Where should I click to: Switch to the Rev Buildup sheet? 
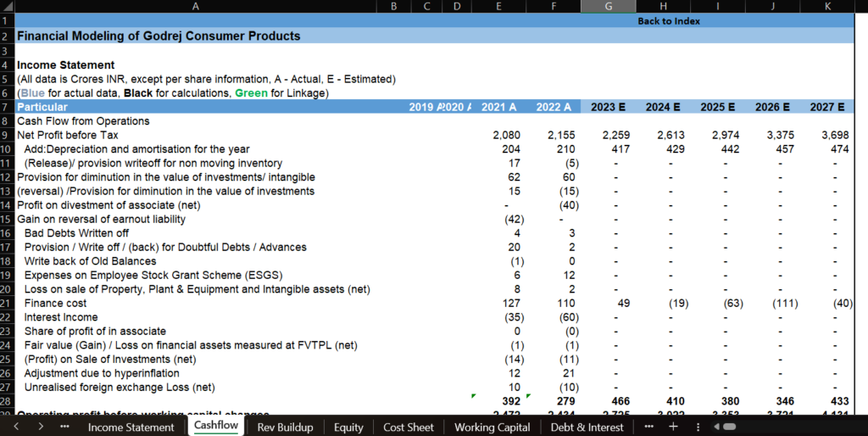pyautogui.click(x=285, y=427)
